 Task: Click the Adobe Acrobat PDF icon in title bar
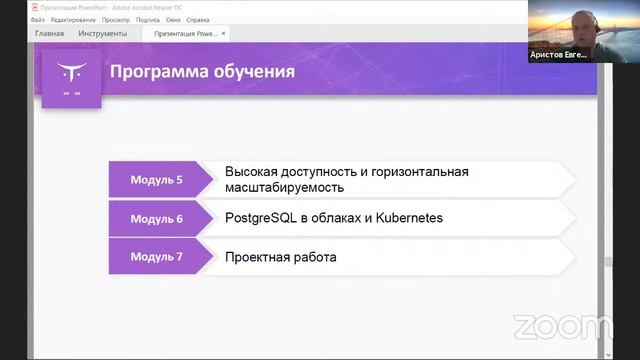(35, 7)
